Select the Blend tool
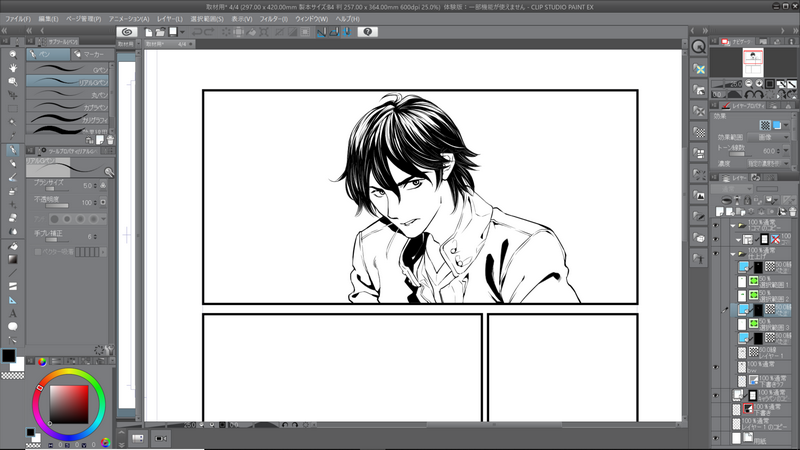Screen dimensions: 800x450 [x=13, y=232]
